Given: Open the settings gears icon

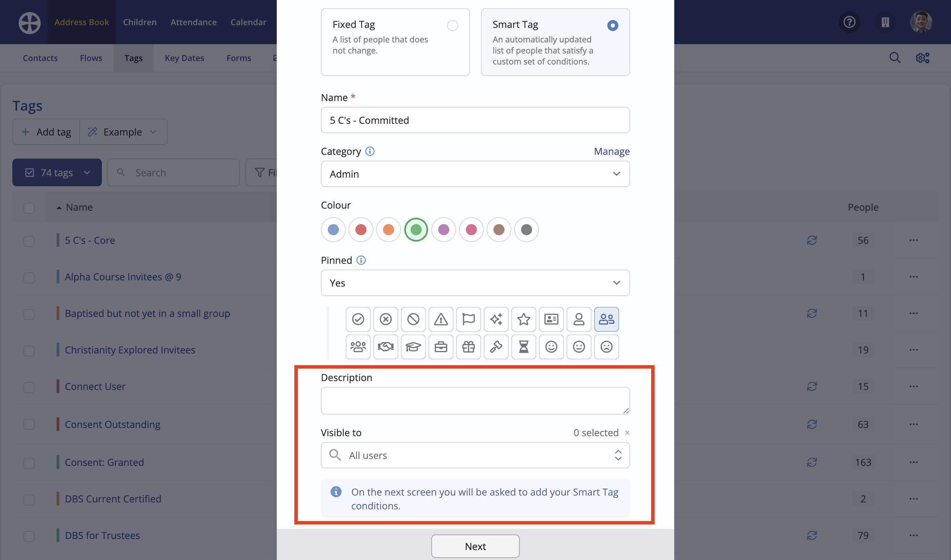Looking at the screenshot, I should (x=922, y=58).
